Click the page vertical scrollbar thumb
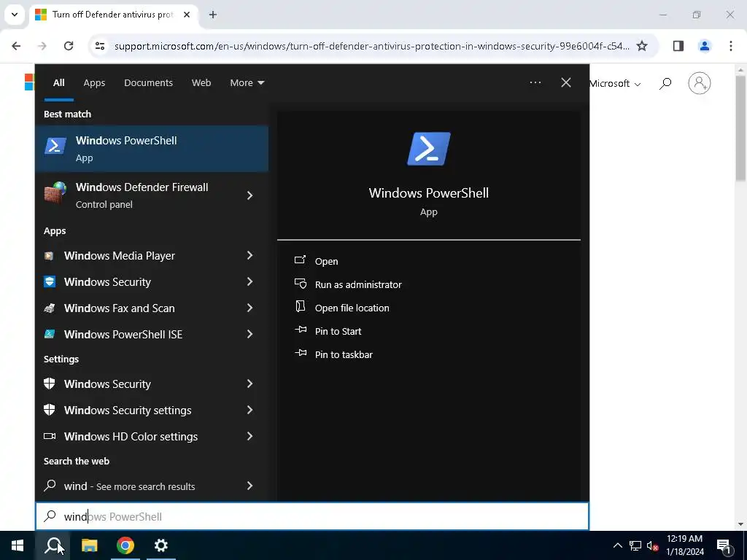Viewport: 747px width, 560px height. point(741,128)
